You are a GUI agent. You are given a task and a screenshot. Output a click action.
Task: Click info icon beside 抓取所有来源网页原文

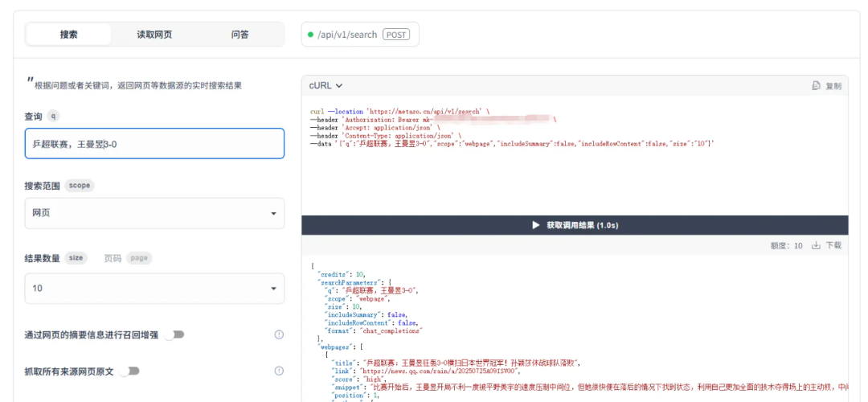279,371
